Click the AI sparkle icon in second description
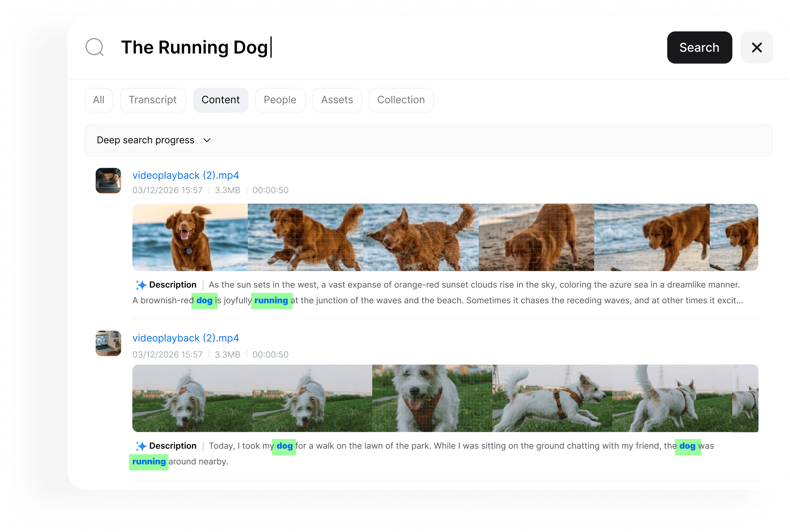Image resolution: width=790 pixels, height=532 pixels. click(140, 446)
